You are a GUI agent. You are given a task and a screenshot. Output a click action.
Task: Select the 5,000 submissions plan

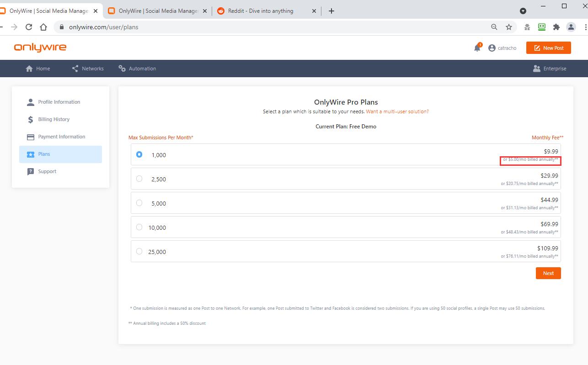139,203
